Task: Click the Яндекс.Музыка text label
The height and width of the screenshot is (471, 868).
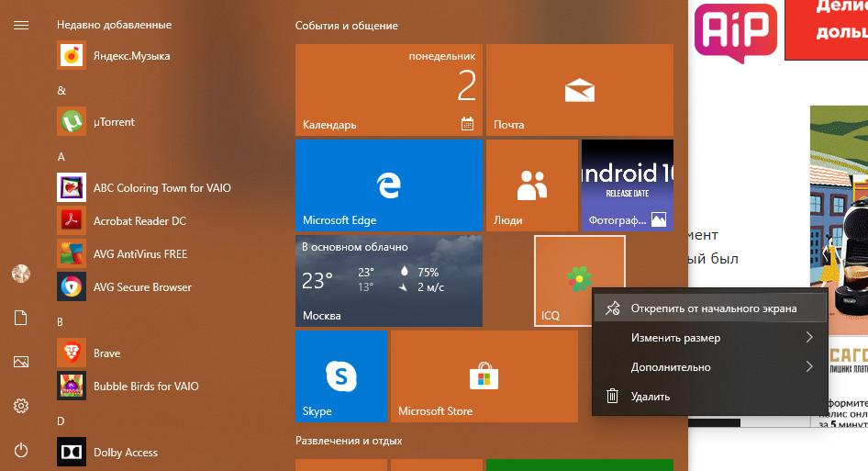Action: click(x=132, y=56)
